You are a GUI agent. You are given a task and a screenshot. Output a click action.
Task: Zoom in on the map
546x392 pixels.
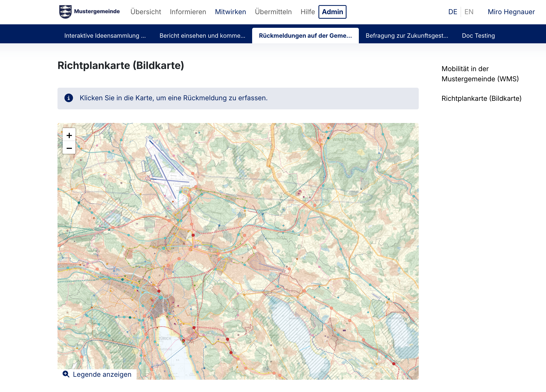coord(69,135)
